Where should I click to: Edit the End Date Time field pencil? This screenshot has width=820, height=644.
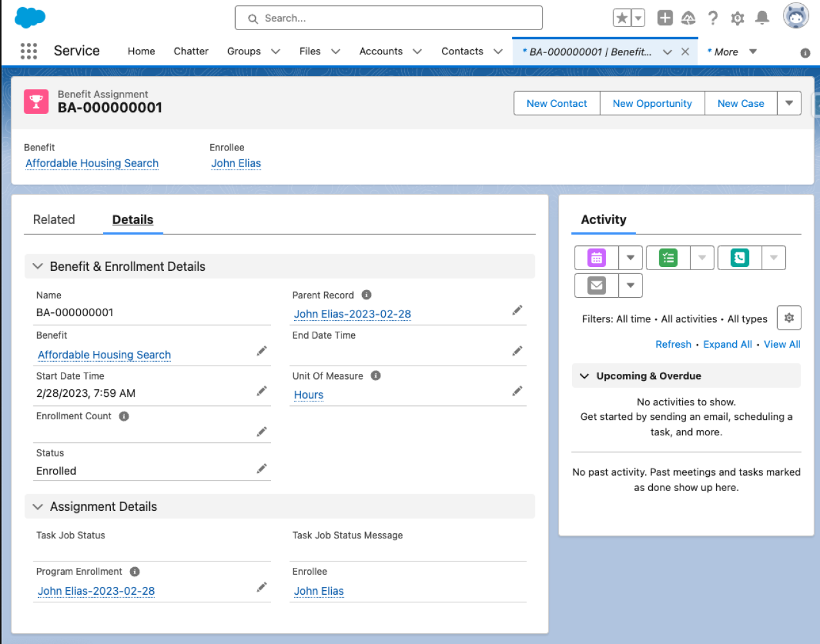[x=518, y=351]
